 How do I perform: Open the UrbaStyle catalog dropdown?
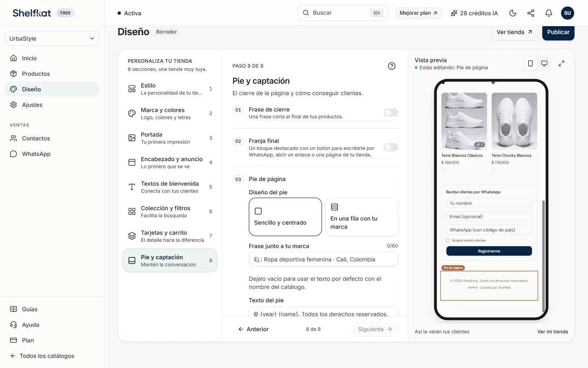point(52,39)
